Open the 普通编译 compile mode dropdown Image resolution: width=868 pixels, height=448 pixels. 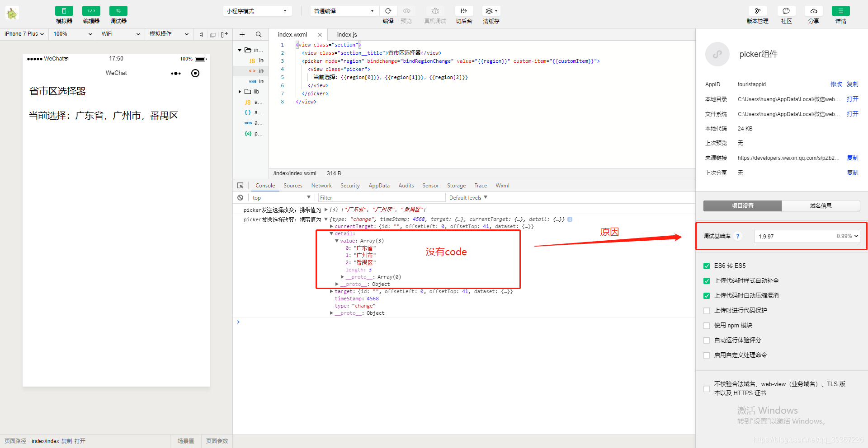click(x=344, y=11)
